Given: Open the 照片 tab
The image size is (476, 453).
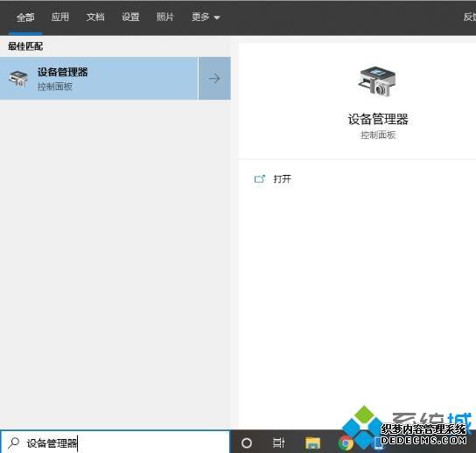Looking at the screenshot, I should click(165, 17).
